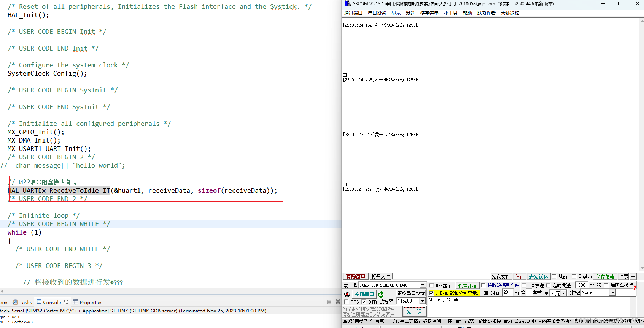Click the 停止 button
Screen dimensions: 644x328
(519, 277)
